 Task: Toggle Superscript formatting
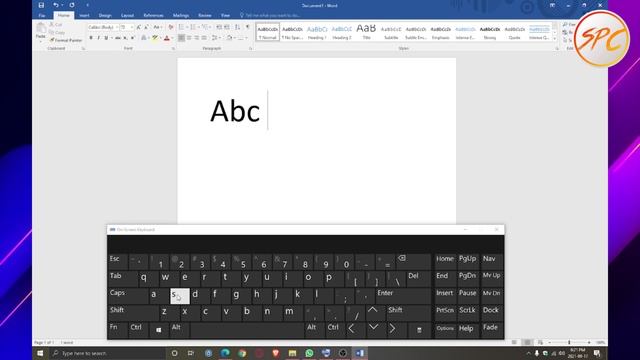coord(132,38)
